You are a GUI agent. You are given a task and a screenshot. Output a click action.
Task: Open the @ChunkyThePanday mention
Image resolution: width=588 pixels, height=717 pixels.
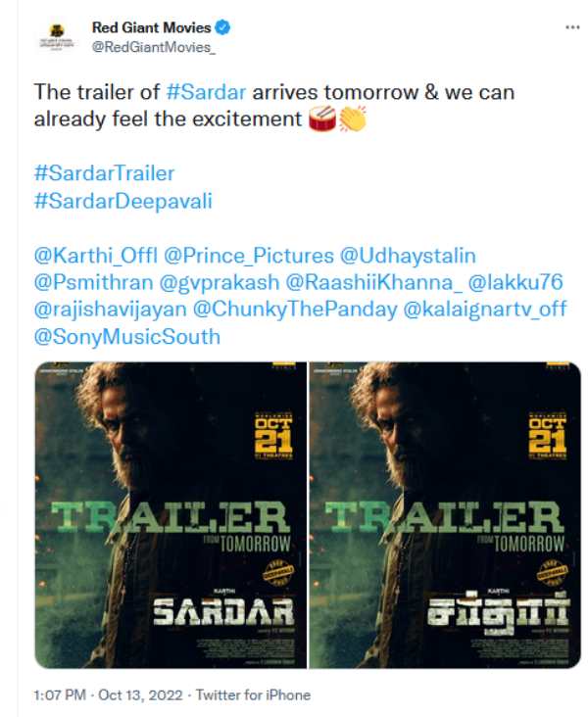(x=295, y=310)
